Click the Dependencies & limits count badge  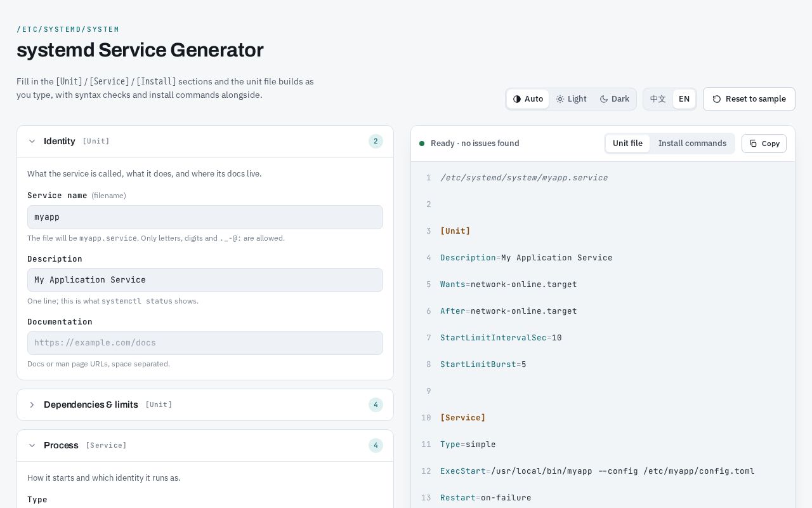click(x=376, y=404)
